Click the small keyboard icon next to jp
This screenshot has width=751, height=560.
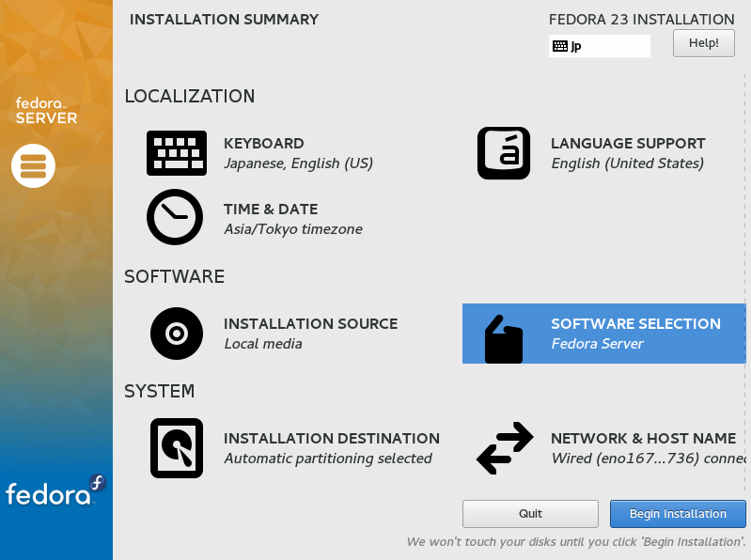coord(560,46)
